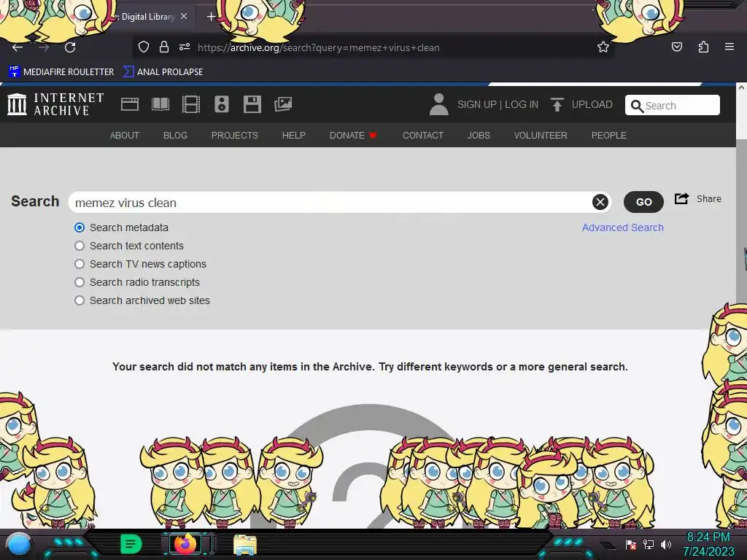The width and height of the screenshot is (747, 560).
Task: Click the Firefox address bar URL
Action: tap(318, 47)
